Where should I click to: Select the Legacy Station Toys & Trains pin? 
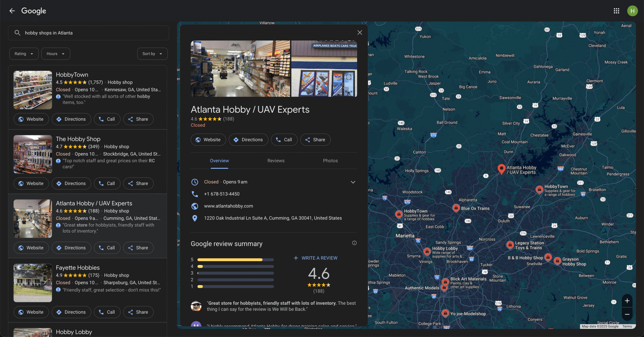[x=510, y=245]
